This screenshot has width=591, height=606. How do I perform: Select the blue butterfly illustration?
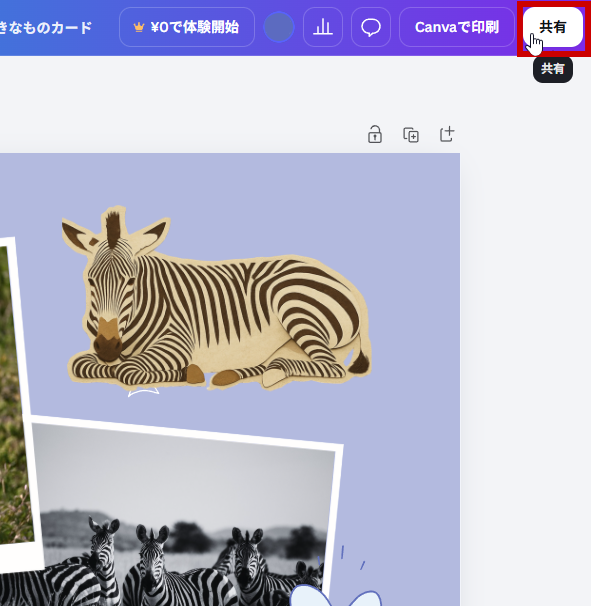(334, 593)
